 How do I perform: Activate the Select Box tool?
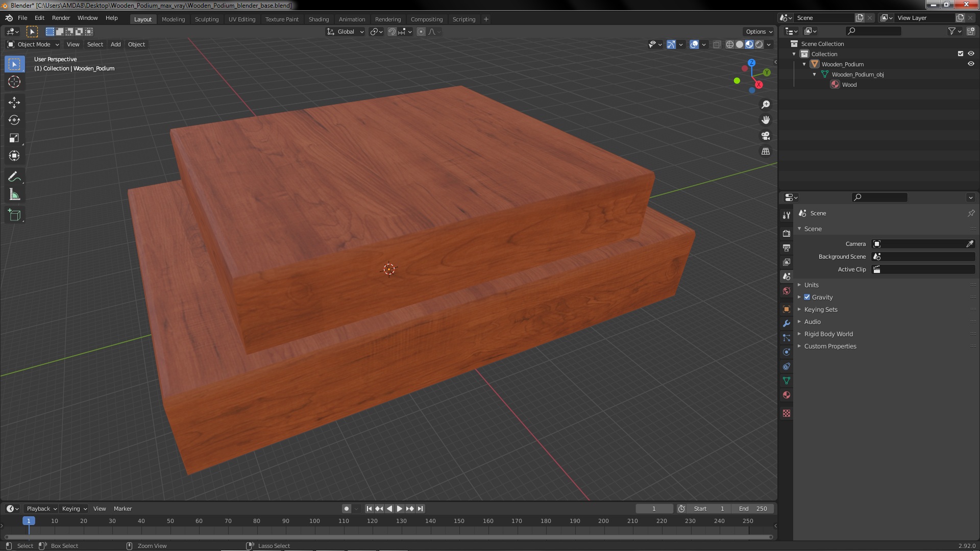point(14,64)
